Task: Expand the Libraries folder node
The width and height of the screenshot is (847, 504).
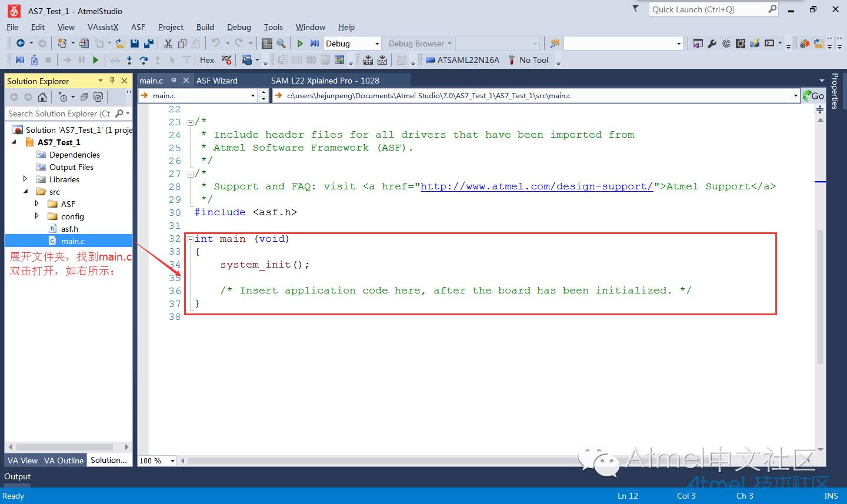Action: tap(25, 179)
